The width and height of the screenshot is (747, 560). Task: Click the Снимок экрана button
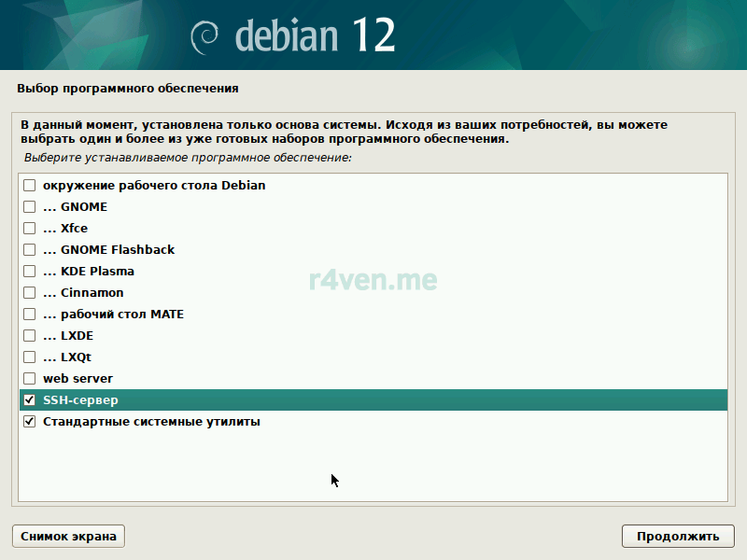(x=68, y=536)
